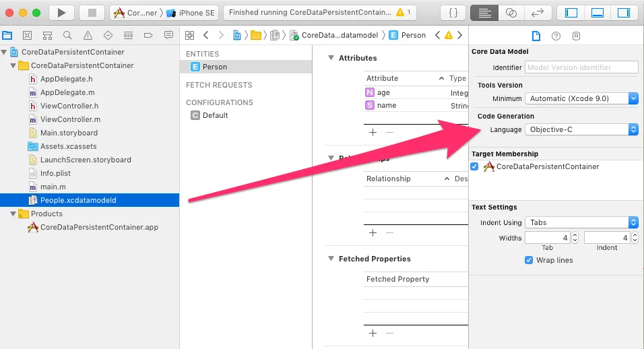Show the Quick Help inspector

pos(556,36)
